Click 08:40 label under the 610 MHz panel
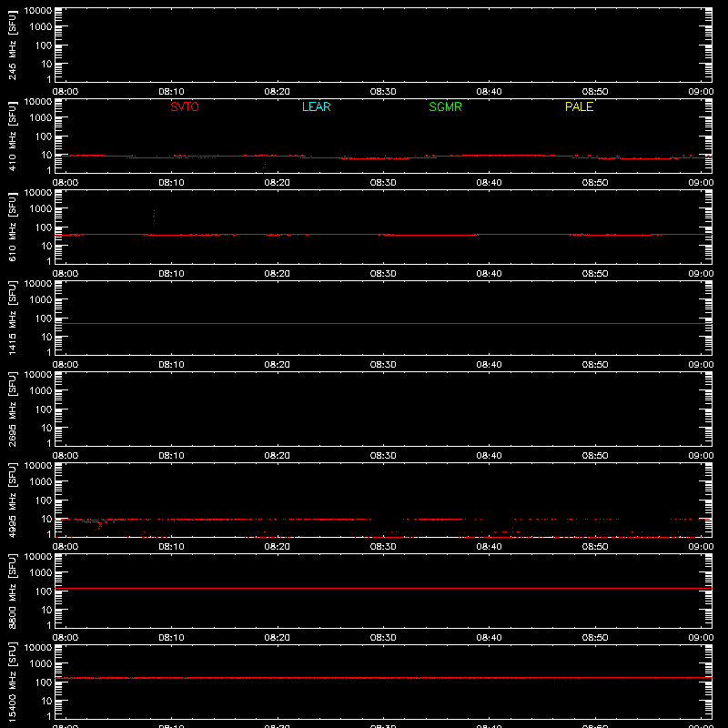728x728 pixels. coord(489,274)
